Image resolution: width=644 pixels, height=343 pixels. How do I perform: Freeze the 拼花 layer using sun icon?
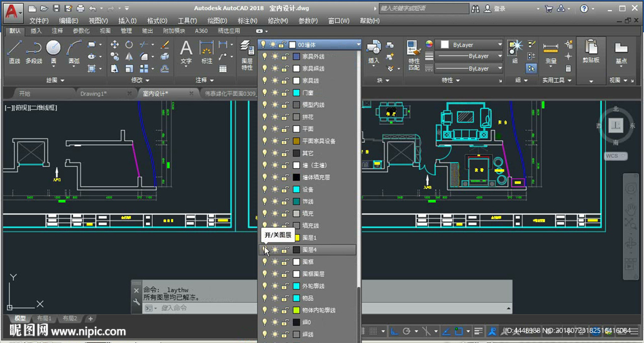275,116
